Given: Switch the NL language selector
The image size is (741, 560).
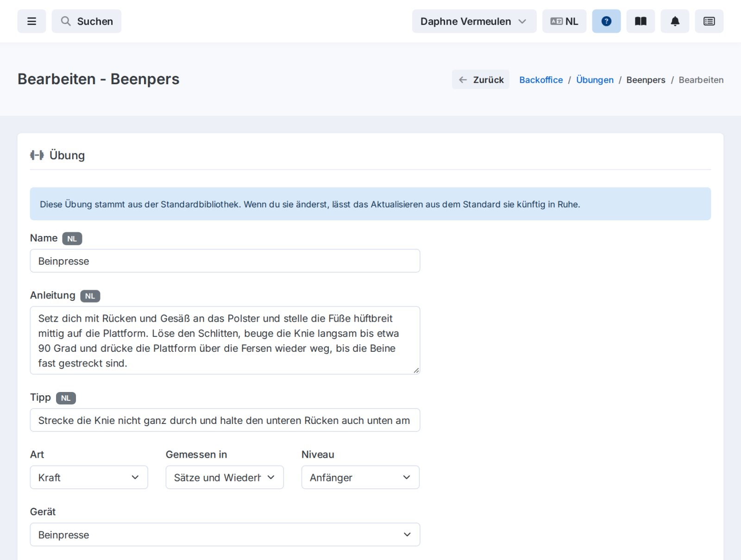Looking at the screenshot, I should [x=564, y=21].
